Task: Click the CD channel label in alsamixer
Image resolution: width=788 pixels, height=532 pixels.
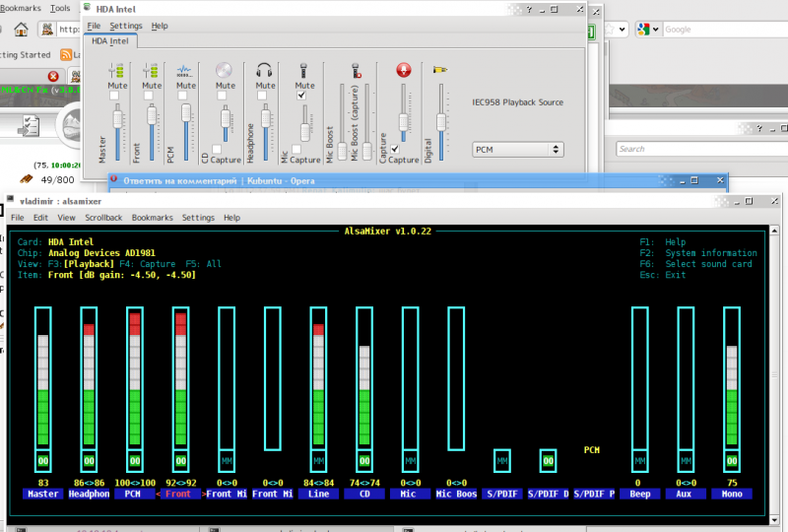Action: tap(364, 494)
